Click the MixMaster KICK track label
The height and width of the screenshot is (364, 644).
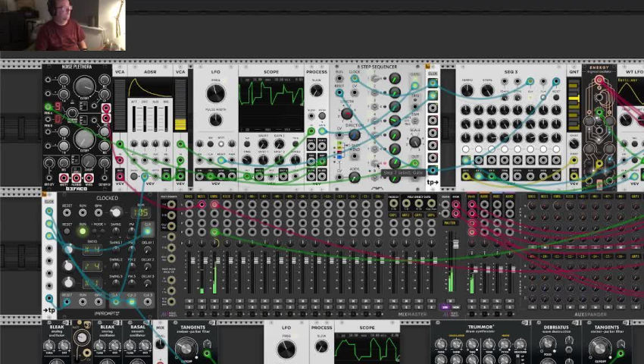click(x=227, y=197)
